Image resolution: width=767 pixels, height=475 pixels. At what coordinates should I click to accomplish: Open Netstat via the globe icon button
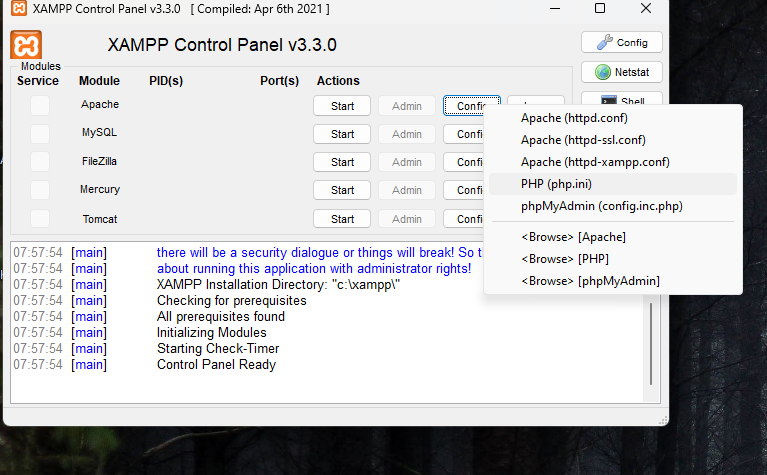[622, 72]
